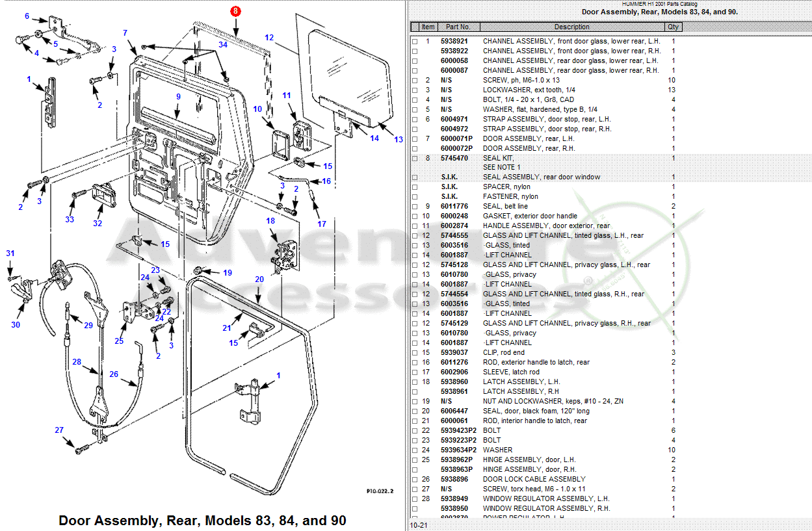The image size is (812, 531).
Task: Tick the checkbox for washer 5939634P2
Action: point(414,450)
